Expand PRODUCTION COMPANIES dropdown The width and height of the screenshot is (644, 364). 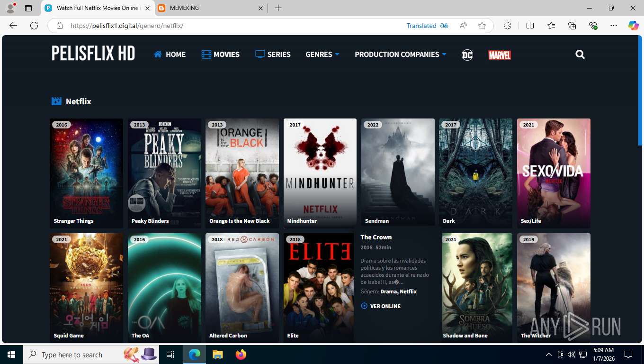coord(401,55)
